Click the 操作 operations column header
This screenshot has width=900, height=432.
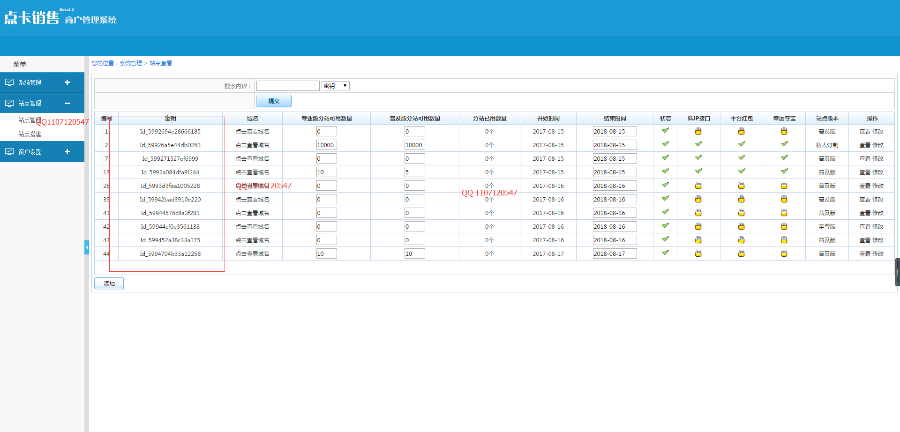click(x=871, y=118)
